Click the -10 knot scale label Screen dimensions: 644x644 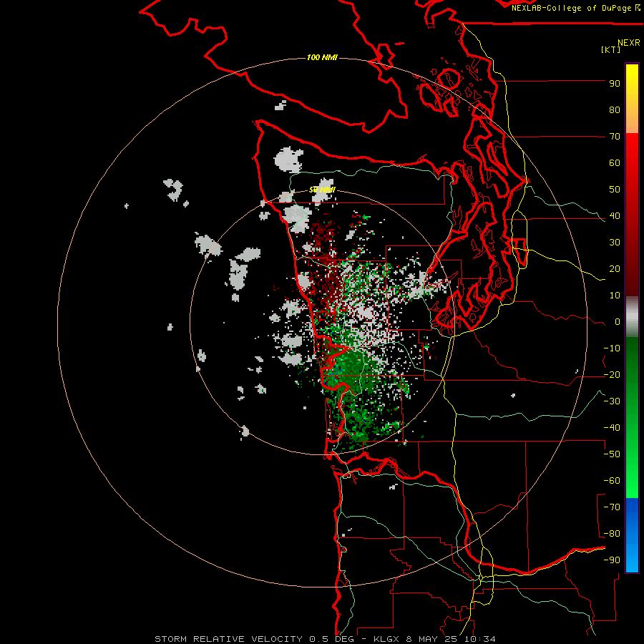point(612,348)
